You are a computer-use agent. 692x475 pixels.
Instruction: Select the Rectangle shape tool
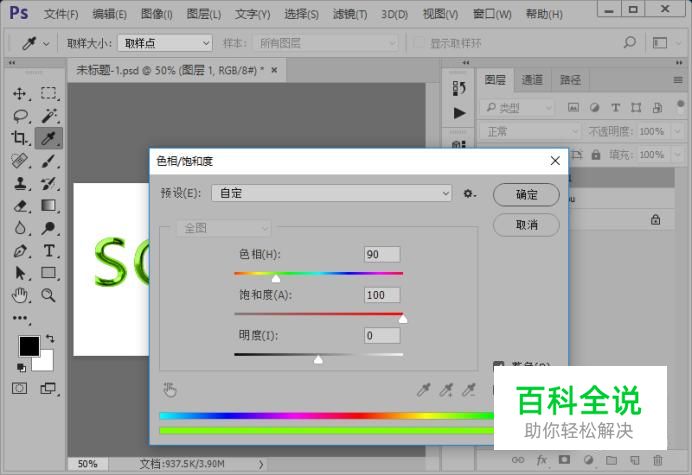(x=49, y=273)
